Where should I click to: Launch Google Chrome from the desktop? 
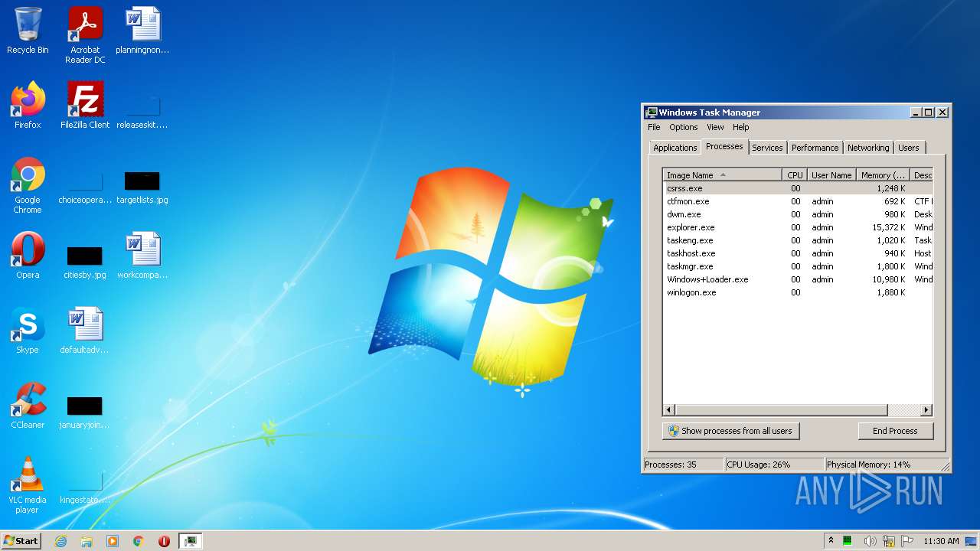click(28, 185)
